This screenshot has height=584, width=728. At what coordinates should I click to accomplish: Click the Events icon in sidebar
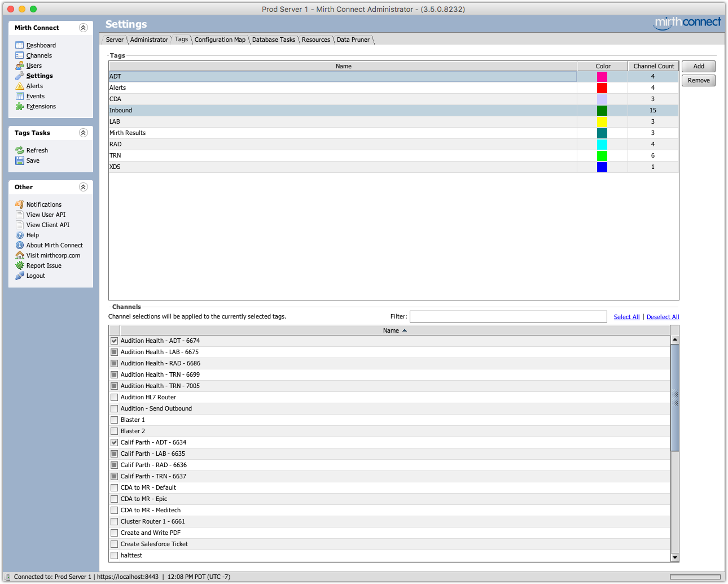[20, 96]
